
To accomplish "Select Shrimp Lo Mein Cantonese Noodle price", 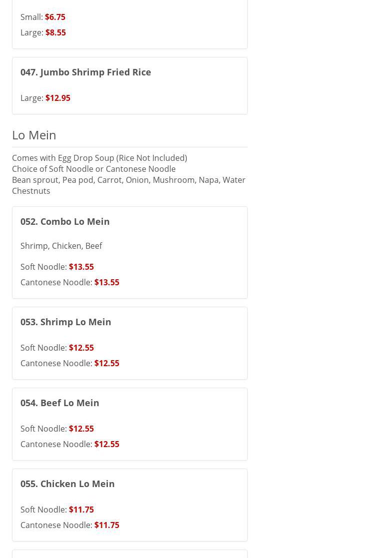I will point(70,363).
